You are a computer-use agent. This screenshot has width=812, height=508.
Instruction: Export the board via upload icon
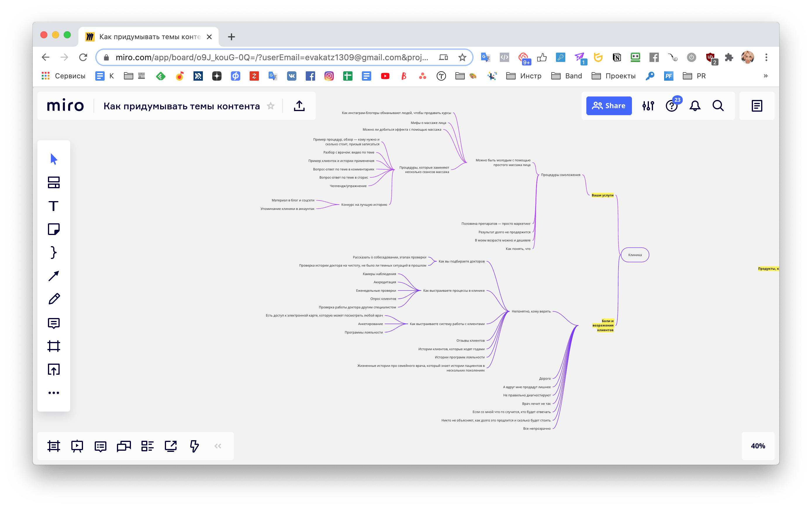[299, 106]
